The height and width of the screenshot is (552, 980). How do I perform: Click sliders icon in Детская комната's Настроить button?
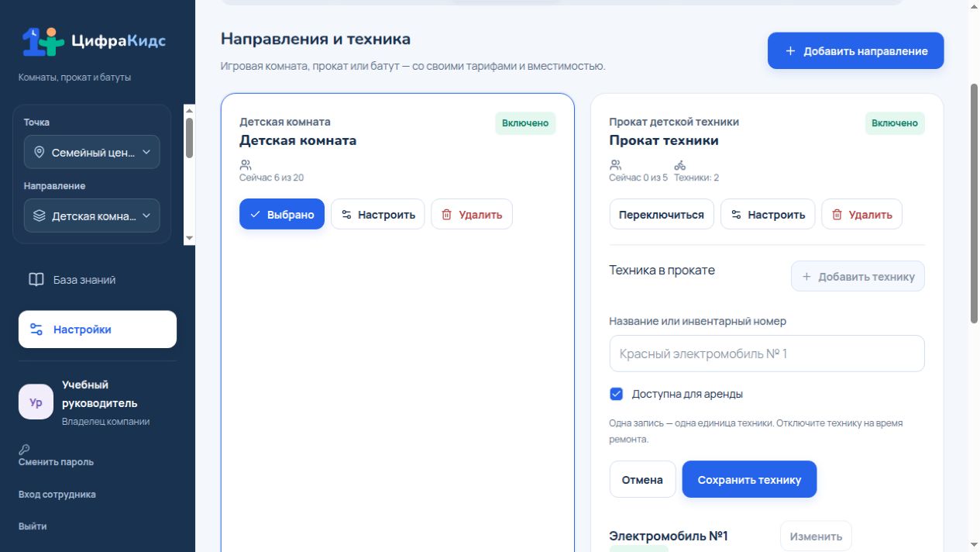coord(346,215)
